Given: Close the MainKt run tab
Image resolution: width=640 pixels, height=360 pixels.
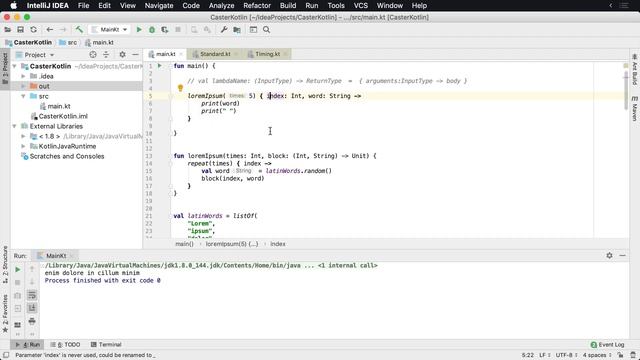Looking at the screenshot, I should [x=71, y=256].
